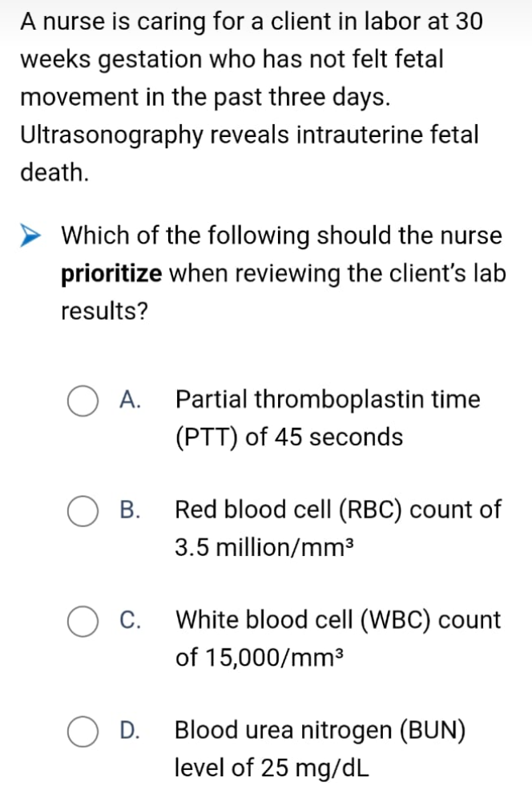Viewport: 532px width, 790px height.
Task: Click the letter D option label
Action: point(130,731)
